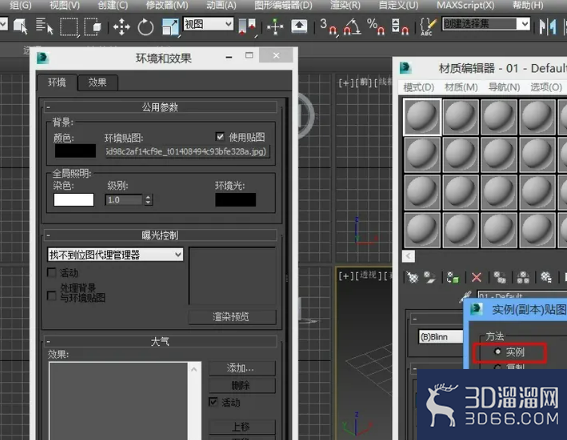Open 导航(N) menu in Material Editor
Screen dimensions: 567x440
click(x=504, y=87)
